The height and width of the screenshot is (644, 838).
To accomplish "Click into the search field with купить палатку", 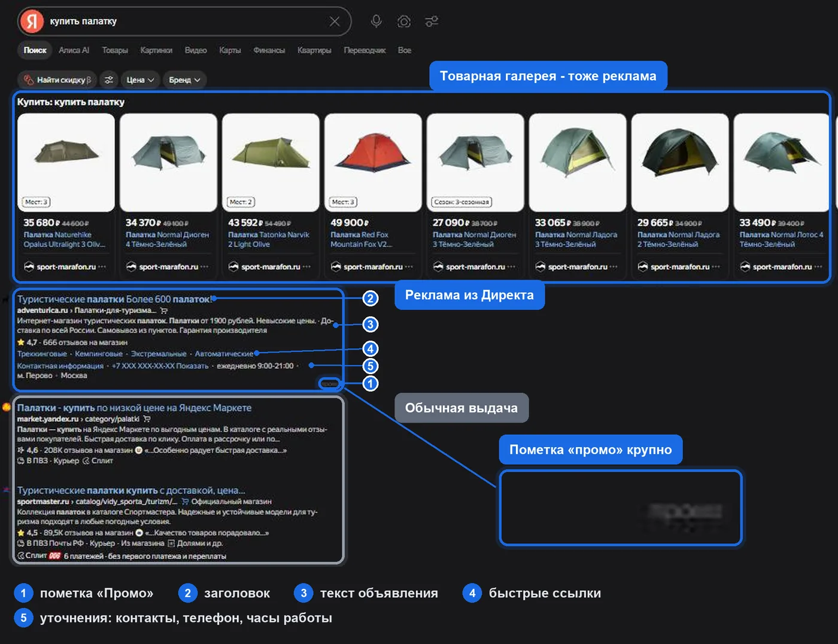I will click(186, 22).
